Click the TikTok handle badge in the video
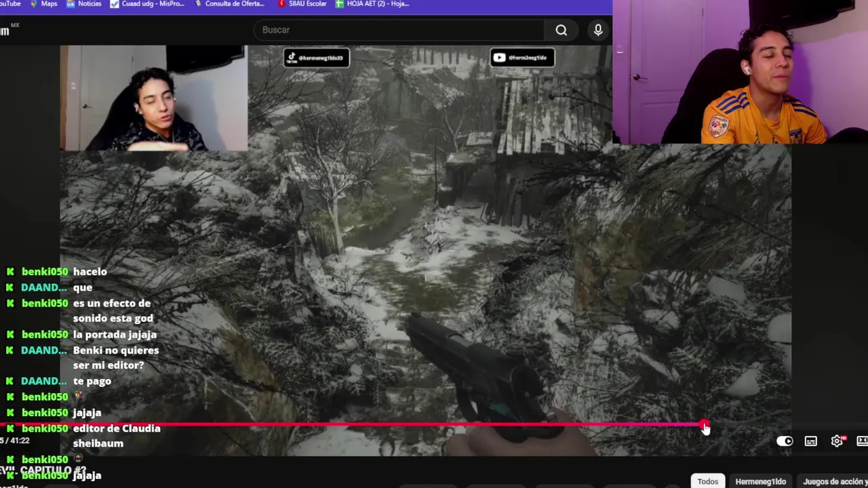868x488 pixels. (316, 58)
